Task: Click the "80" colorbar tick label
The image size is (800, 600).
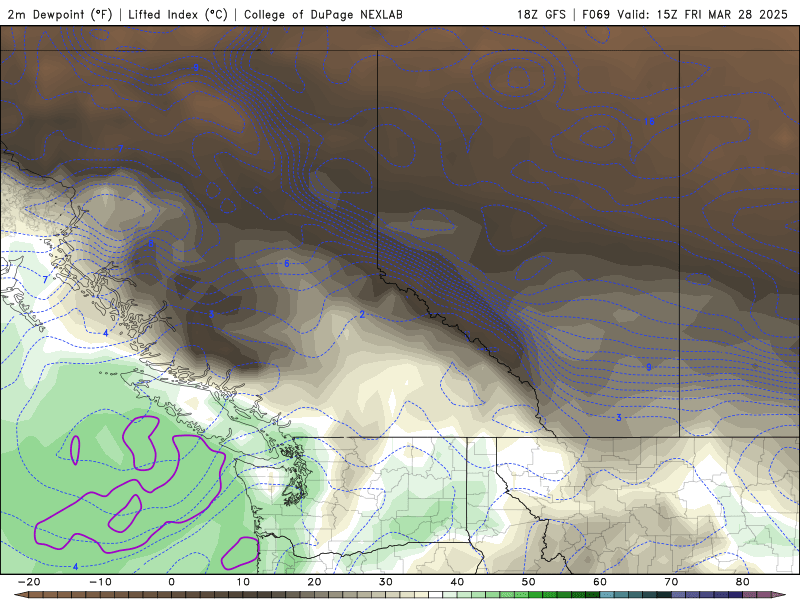Action: [x=743, y=582]
